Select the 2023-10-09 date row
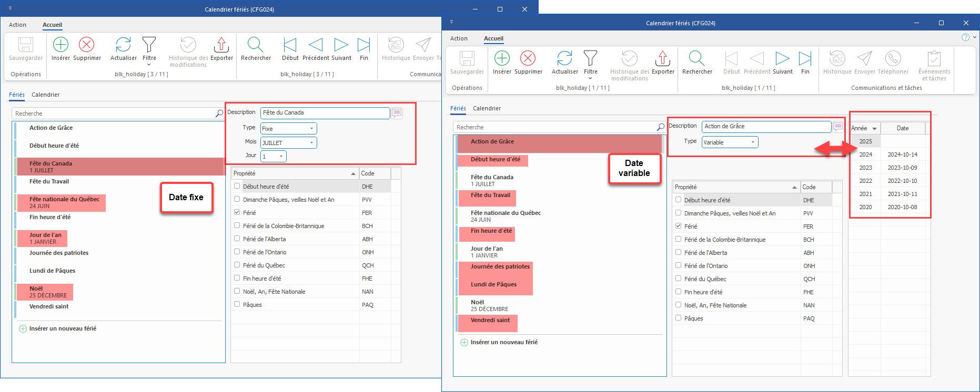Viewport: 980px width, 392px height. pyautogui.click(x=902, y=168)
